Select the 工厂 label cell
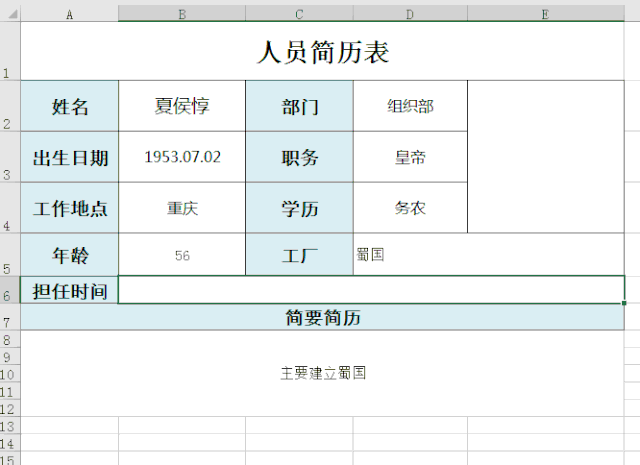Screen dimensions: 640x465 [x=299, y=254]
